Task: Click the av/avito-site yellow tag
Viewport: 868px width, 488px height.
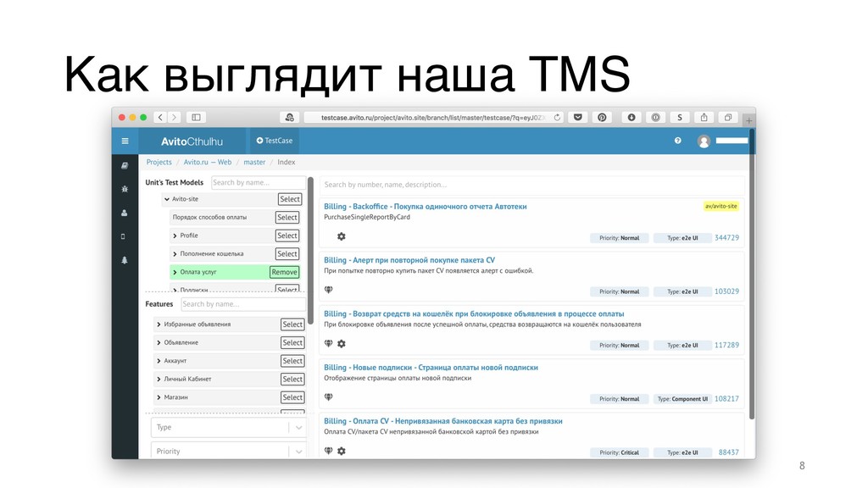Action: point(721,206)
